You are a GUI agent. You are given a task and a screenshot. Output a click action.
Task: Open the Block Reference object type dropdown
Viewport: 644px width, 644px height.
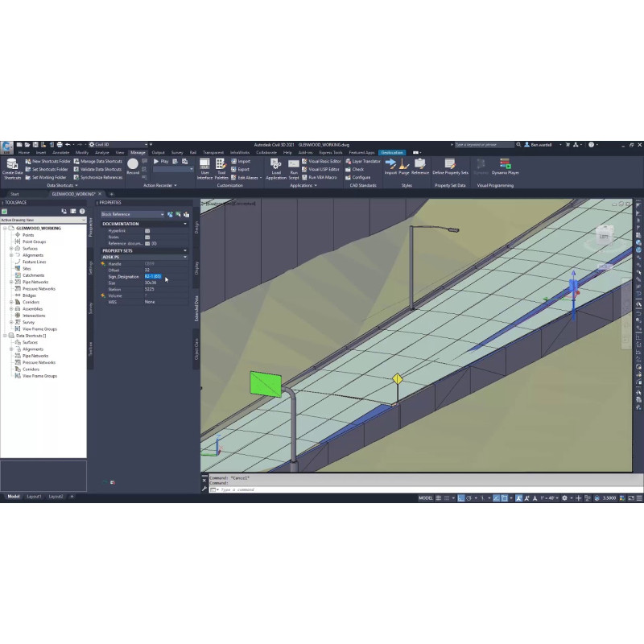click(132, 215)
